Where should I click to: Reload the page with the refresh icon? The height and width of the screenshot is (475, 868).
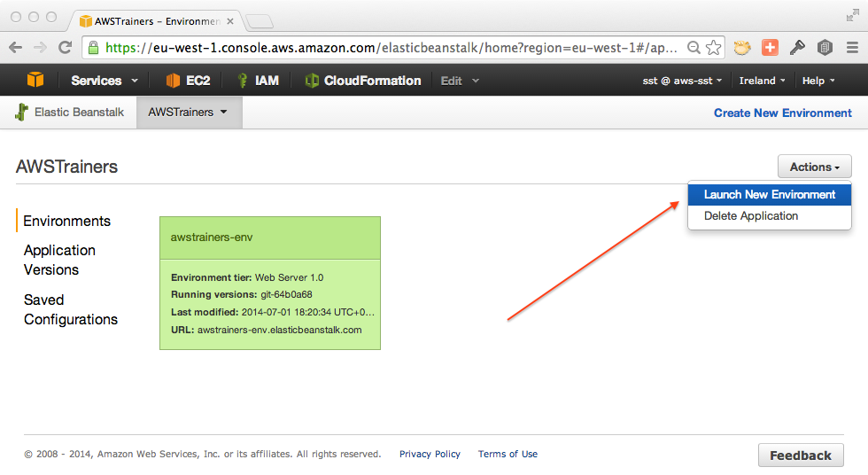[66, 48]
